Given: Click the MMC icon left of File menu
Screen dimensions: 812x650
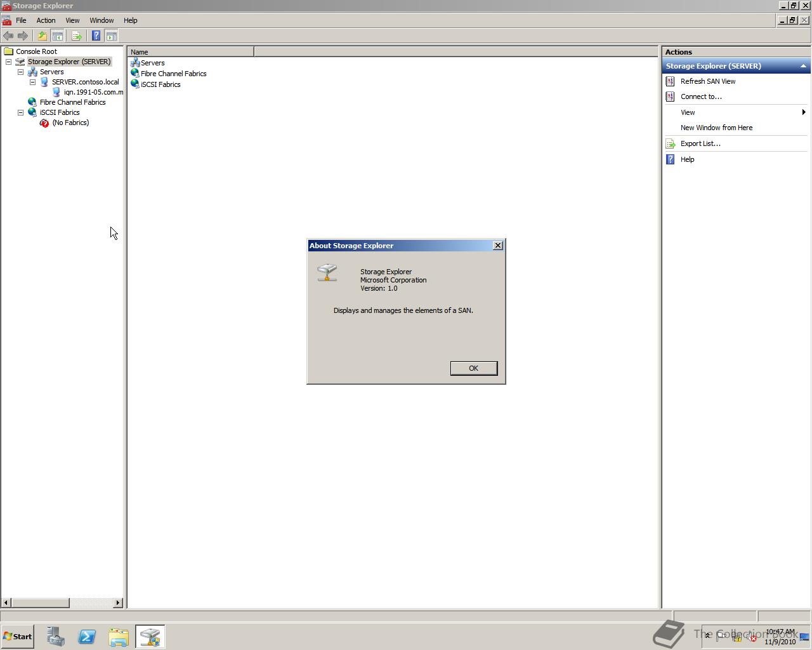Looking at the screenshot, I should point(6,20).
